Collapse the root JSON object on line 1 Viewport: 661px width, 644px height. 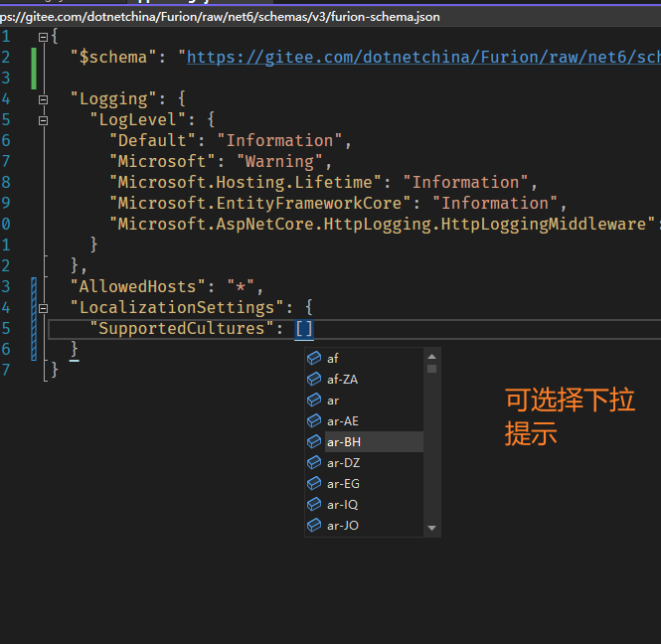pyautogui.click(x=43, y=37)
